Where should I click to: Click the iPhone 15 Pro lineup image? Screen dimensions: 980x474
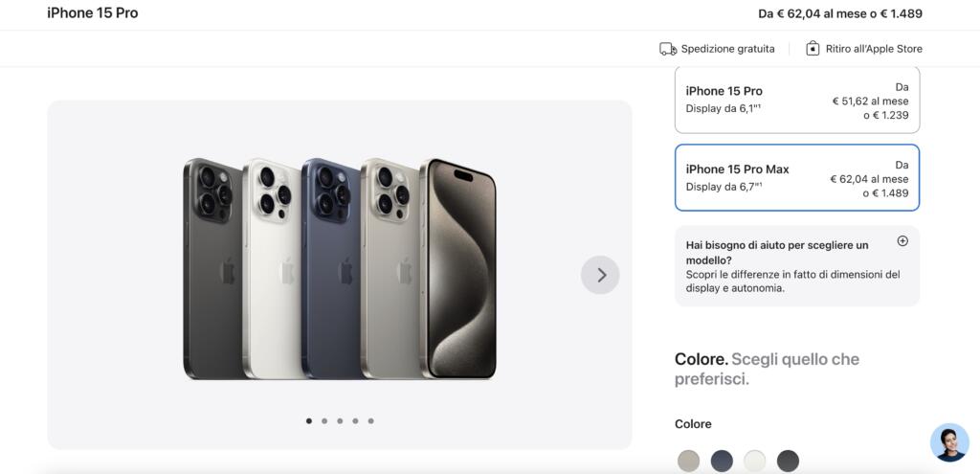340,269
